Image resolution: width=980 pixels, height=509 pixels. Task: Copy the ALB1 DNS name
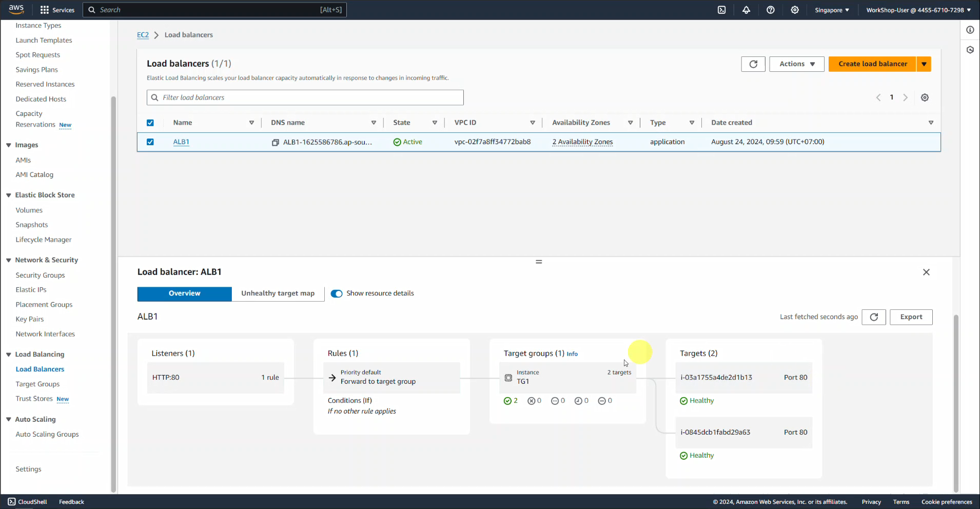coord(276,142)
